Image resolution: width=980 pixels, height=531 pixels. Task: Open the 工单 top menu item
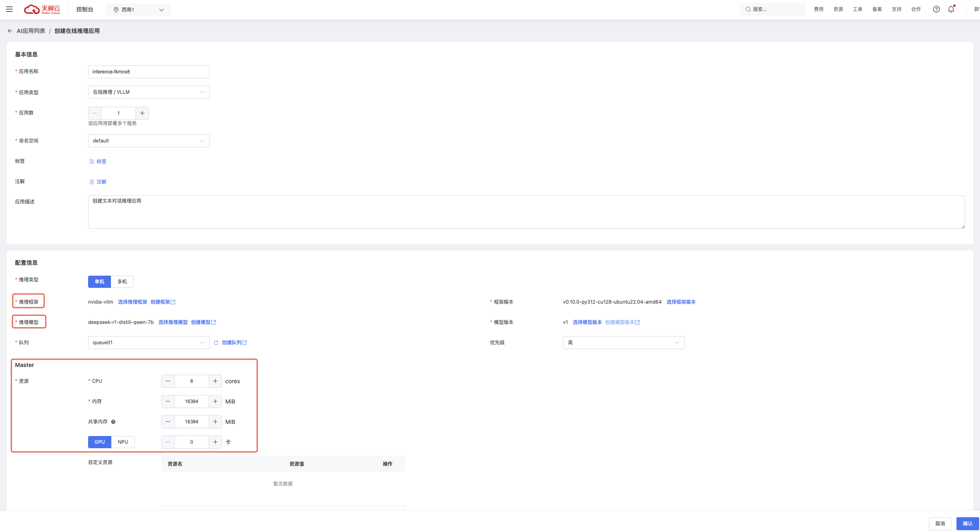(857, 9)
